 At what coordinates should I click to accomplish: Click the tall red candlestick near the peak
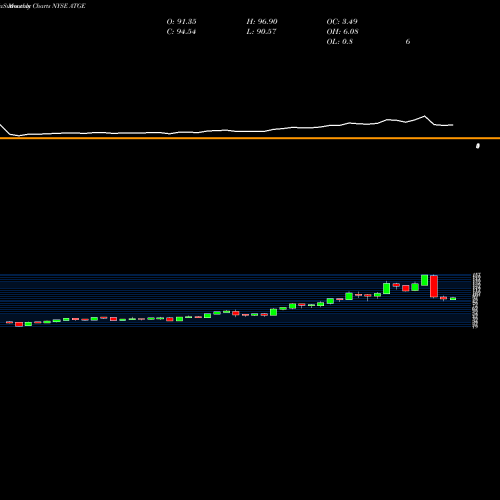tap(434, 286)
